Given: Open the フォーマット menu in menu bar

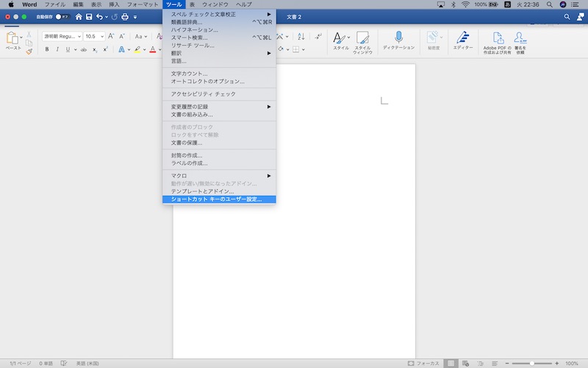Looking at the screenshot, I should pyautogui.click(x=143, y=4).
